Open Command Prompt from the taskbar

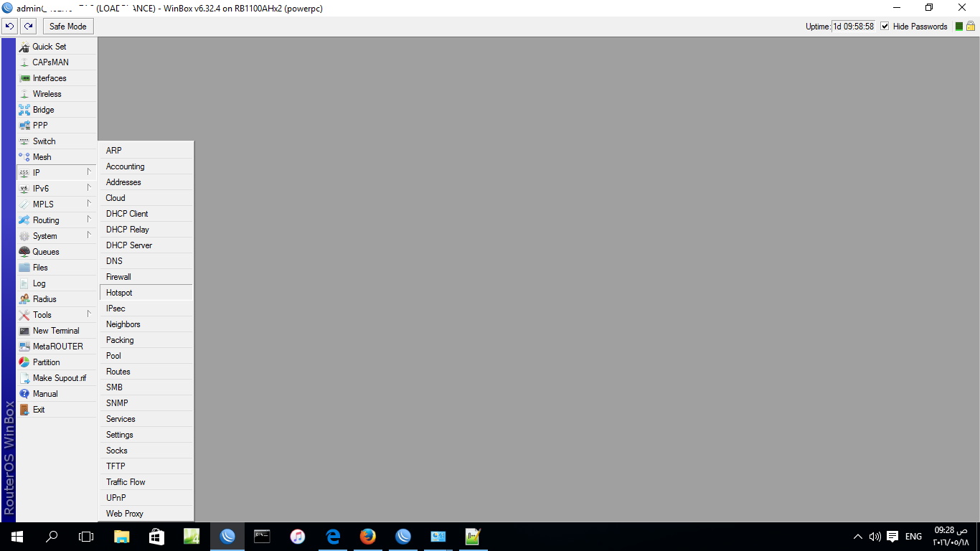(263, 536)
